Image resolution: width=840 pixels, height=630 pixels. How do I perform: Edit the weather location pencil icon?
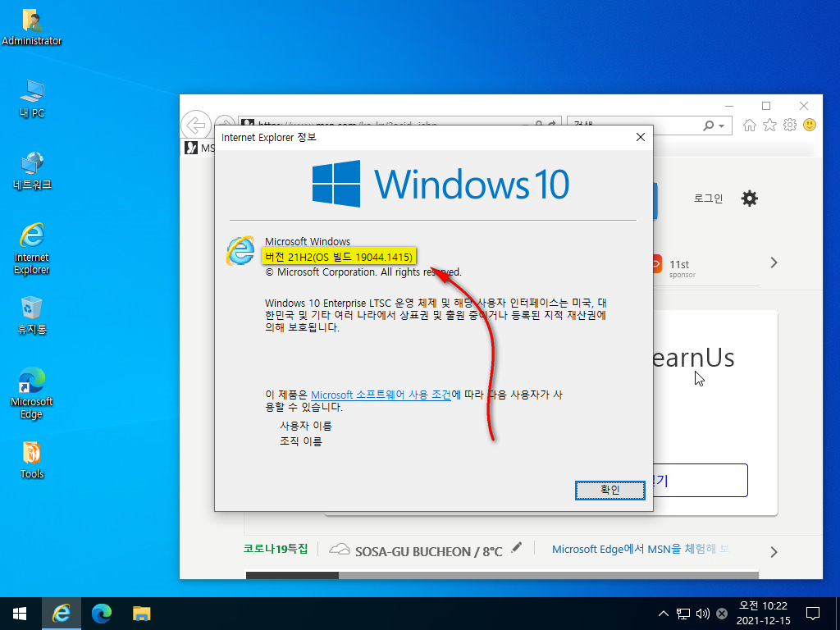[516, 547]
